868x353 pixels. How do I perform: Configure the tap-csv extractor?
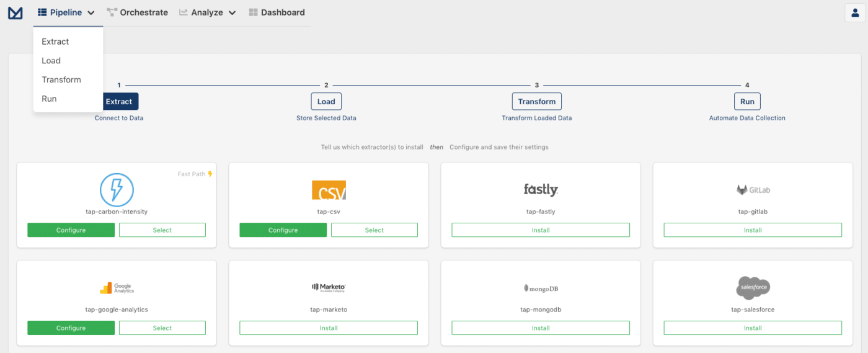[x=283, y=230]
